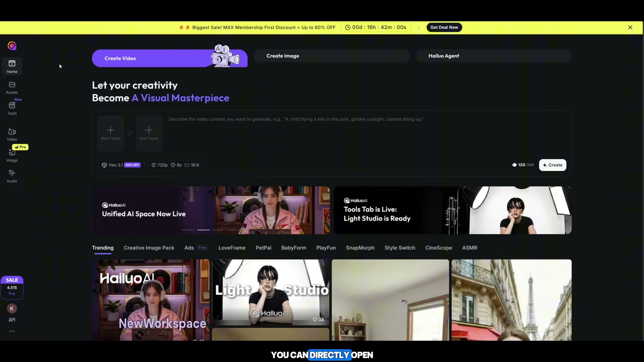Select the Hailuo Agent tab
This screenshot has height=362, width=644.
click(494, 56)
